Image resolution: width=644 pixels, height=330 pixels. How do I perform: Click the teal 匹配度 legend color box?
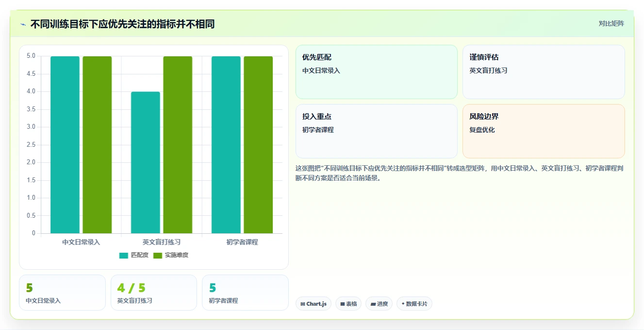(x=124, y=255)
